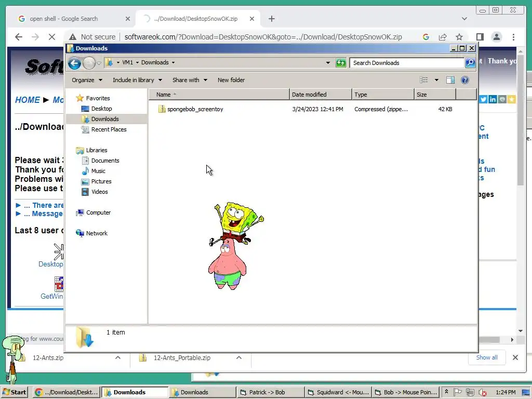This screenshot has height=399, width=532.
Task: Open 12-Ants.zip download options chevron
Action: 118,357
